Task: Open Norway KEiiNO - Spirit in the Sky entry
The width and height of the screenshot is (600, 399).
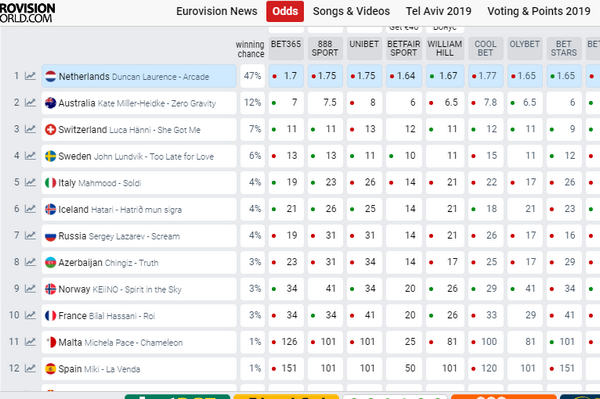Action: click(x=139, y=289)
